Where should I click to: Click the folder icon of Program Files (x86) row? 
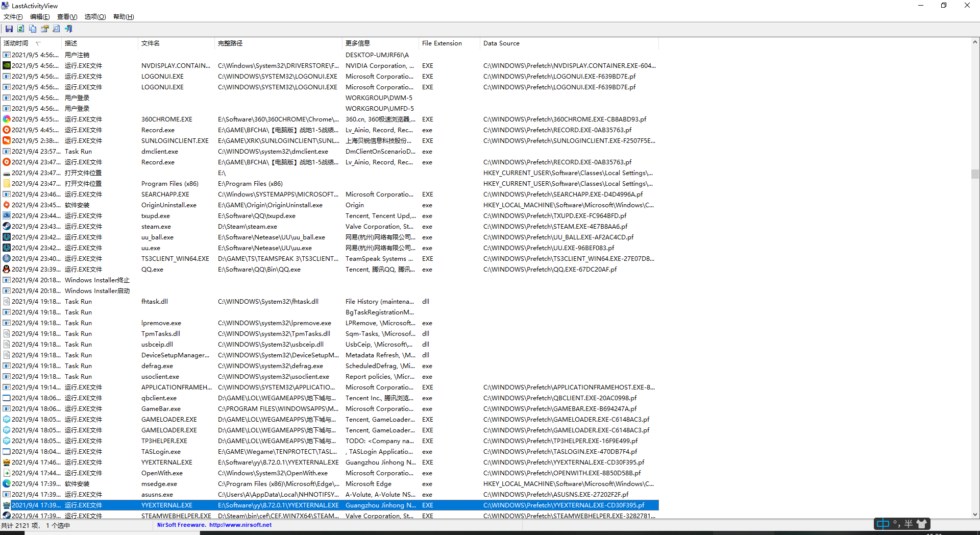tap(7, 184)
